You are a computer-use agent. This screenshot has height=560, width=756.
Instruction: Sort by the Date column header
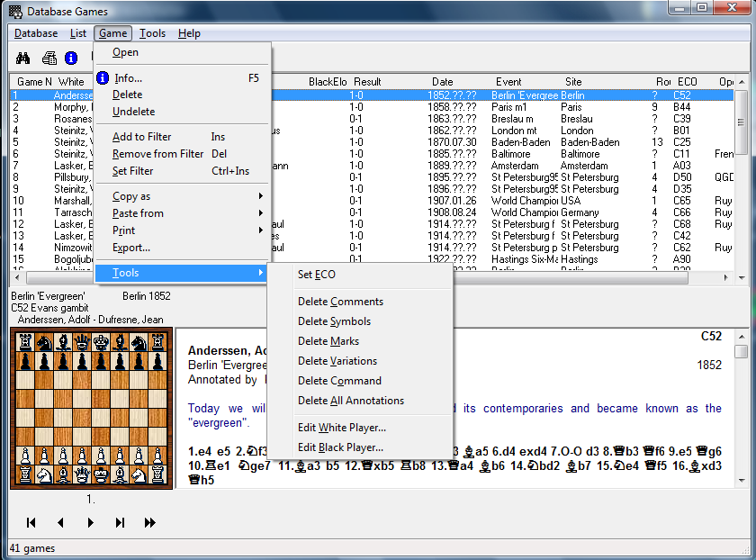coord(442,82)
